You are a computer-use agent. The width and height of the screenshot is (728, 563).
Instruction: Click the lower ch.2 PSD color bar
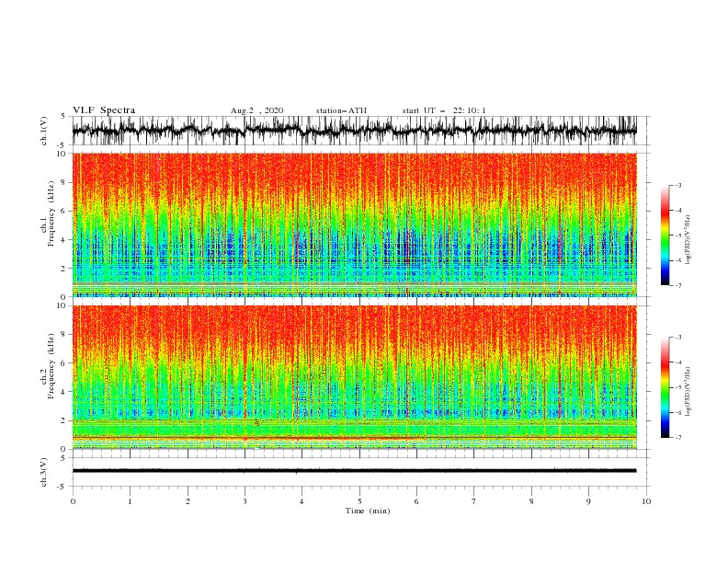click(665, 387)
